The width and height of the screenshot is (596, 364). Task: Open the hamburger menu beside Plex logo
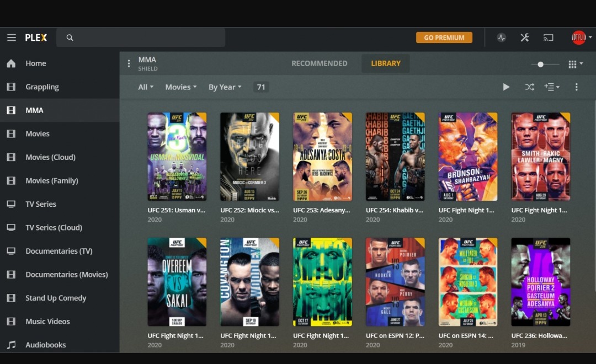click(x=12, y=38)
